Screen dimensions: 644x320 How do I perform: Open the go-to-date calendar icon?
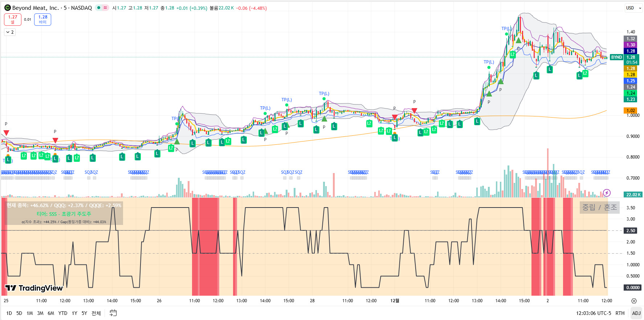click(113, 313)
